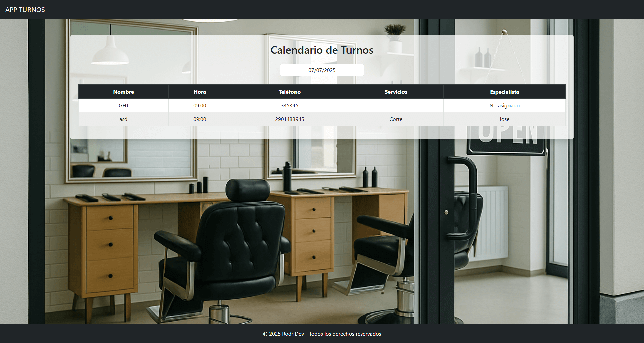Click the Todos los derechos reservados text
Viewport: 644px width, 343px height.
345,334
